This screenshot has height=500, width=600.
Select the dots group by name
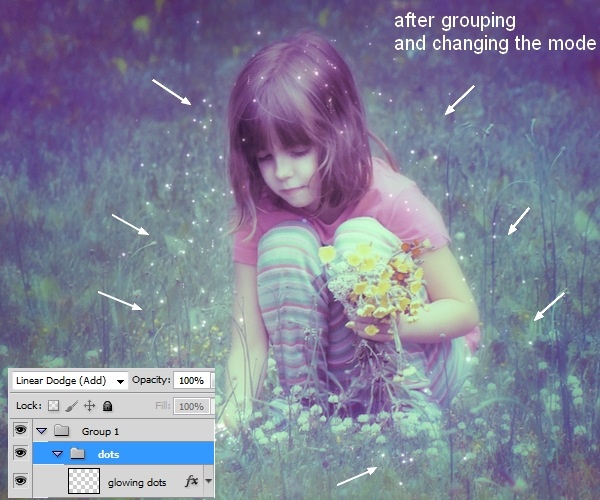108,454
